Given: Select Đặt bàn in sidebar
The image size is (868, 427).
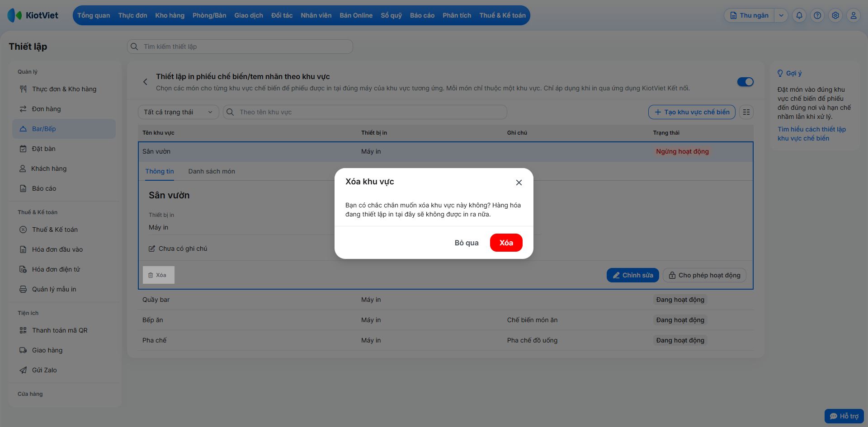Looking at the screenshot, I should tap(64, 149).
